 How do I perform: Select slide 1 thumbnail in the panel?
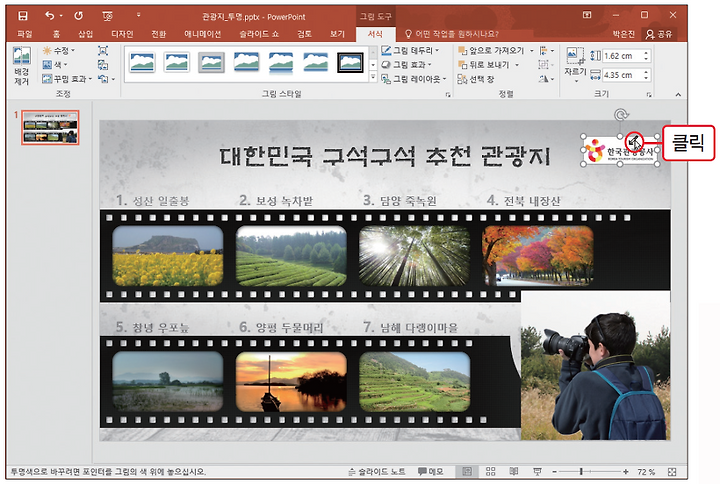tap(50, 128)
